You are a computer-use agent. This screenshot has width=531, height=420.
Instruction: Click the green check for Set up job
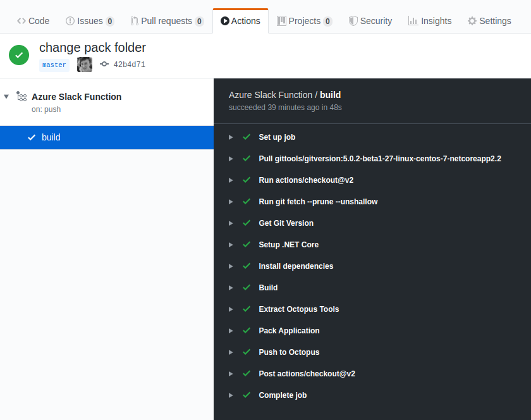(247, 137)
